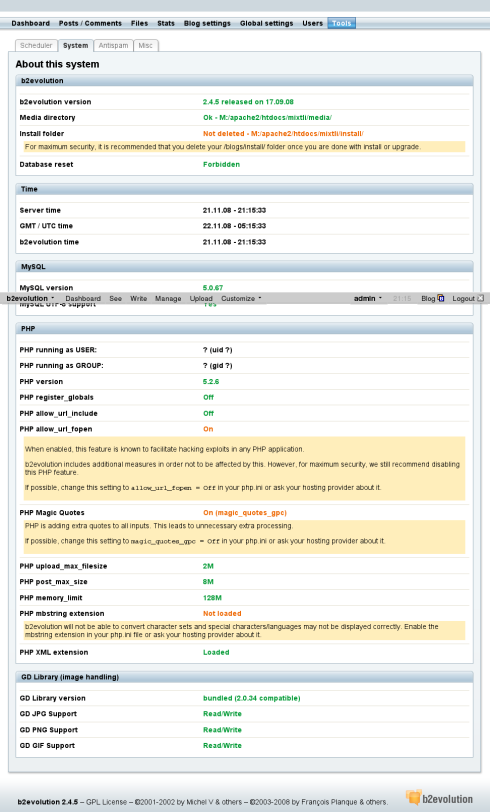
Task: Open the Files menu item
Action: (x=139, y=23)
